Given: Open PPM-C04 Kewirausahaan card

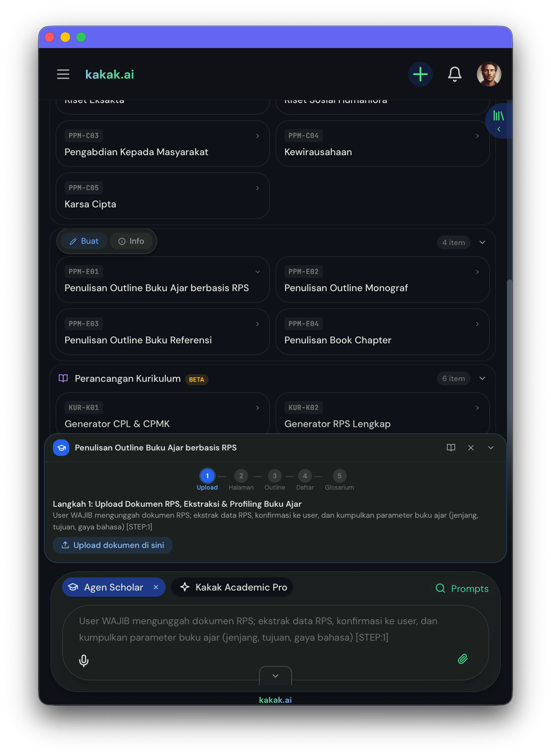Looking at the screenshot, I should pyautogui.click(x=382, y=144).
